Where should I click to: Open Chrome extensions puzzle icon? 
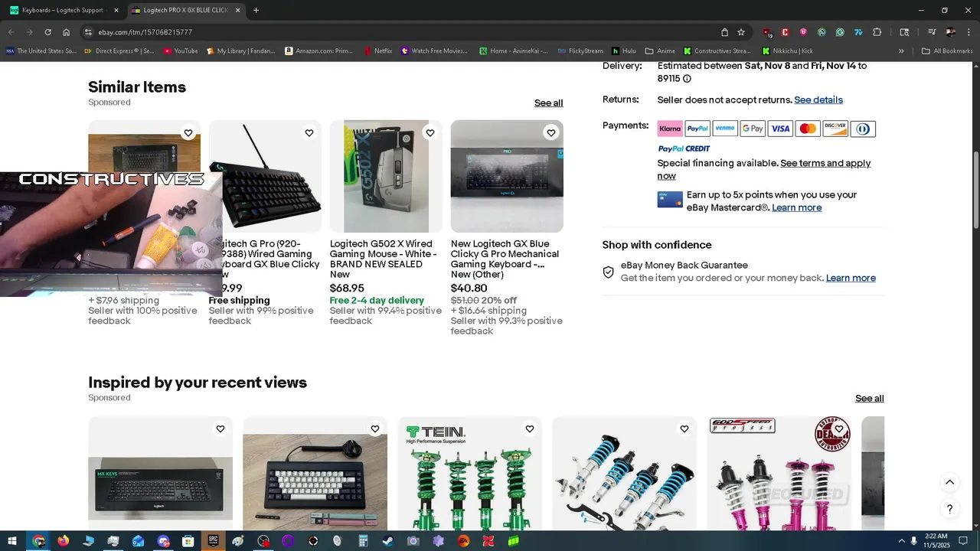point(877,32)
